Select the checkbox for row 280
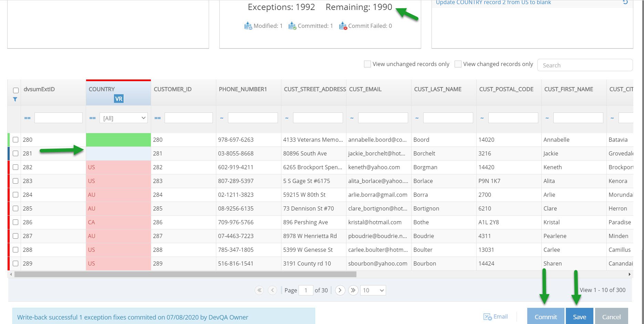644x324 pixels. click(x=15, y=140)
